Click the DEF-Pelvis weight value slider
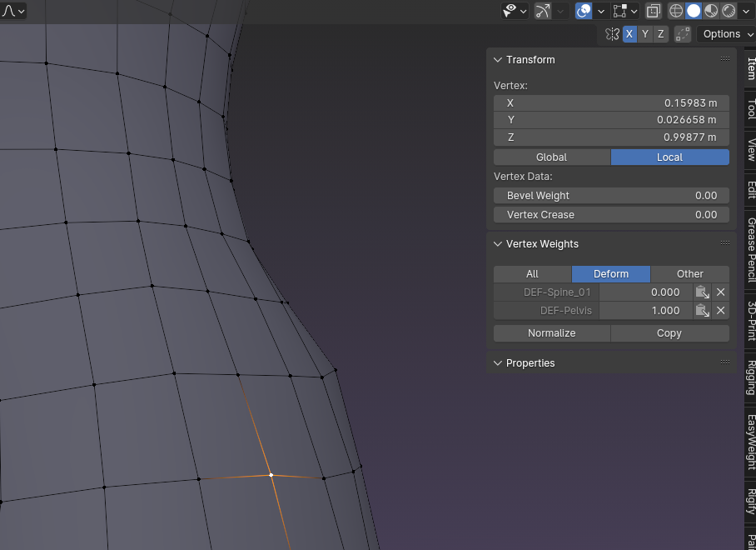The height and width of the screenshot is (550, 756). (645, 310)
